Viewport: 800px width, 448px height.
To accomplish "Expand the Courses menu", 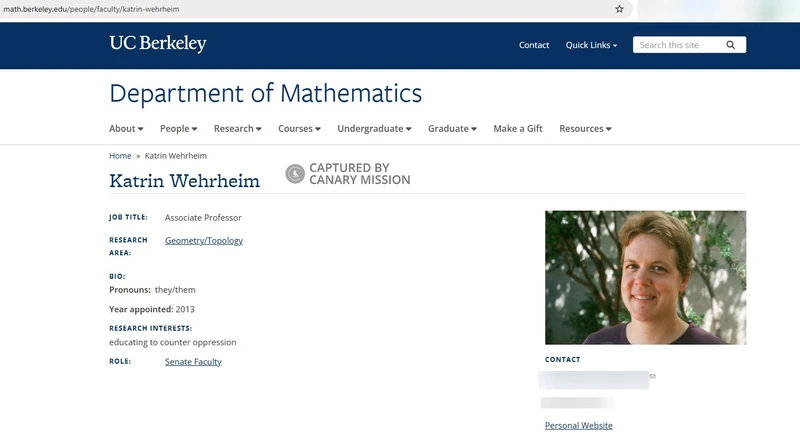I will (x=299, y=129).
